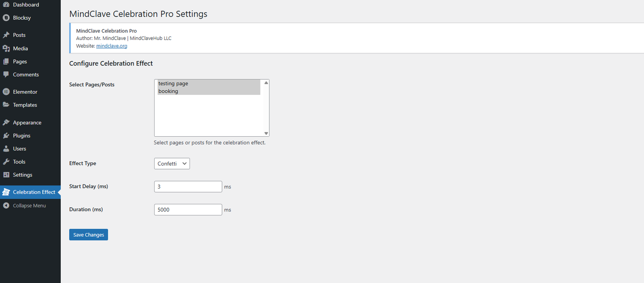The image size is (644, 283).
Task: Click the Blocksy theme icon
Action: 6,18
